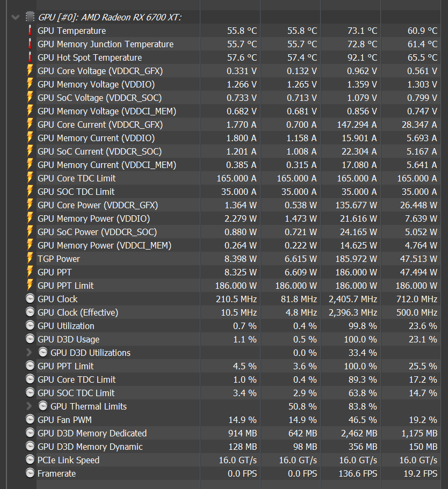Image resolution: width=448 pixels, height=489 pixels.
Task: Select the GPU Memory Current (VDDCI_MEM) label
Action: (107, 165)
